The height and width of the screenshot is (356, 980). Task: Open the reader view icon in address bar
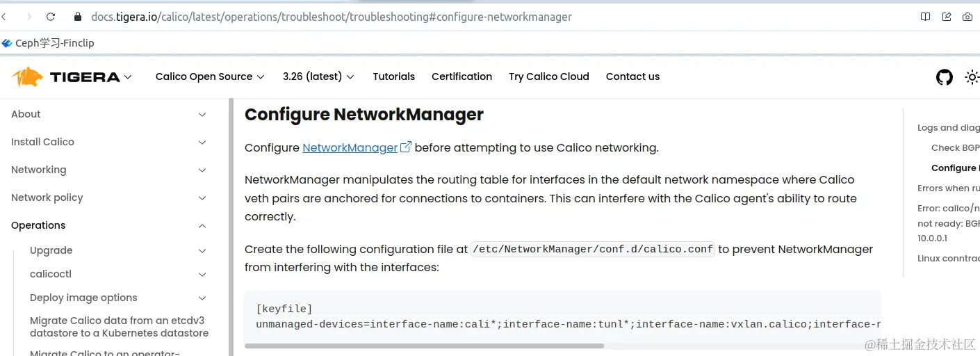(x=925, y=17)
